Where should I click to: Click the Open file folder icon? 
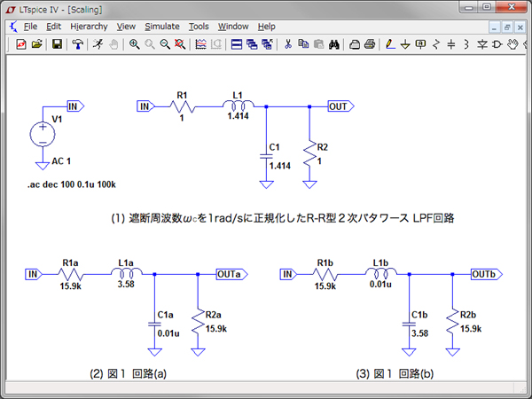pos(37,44)
